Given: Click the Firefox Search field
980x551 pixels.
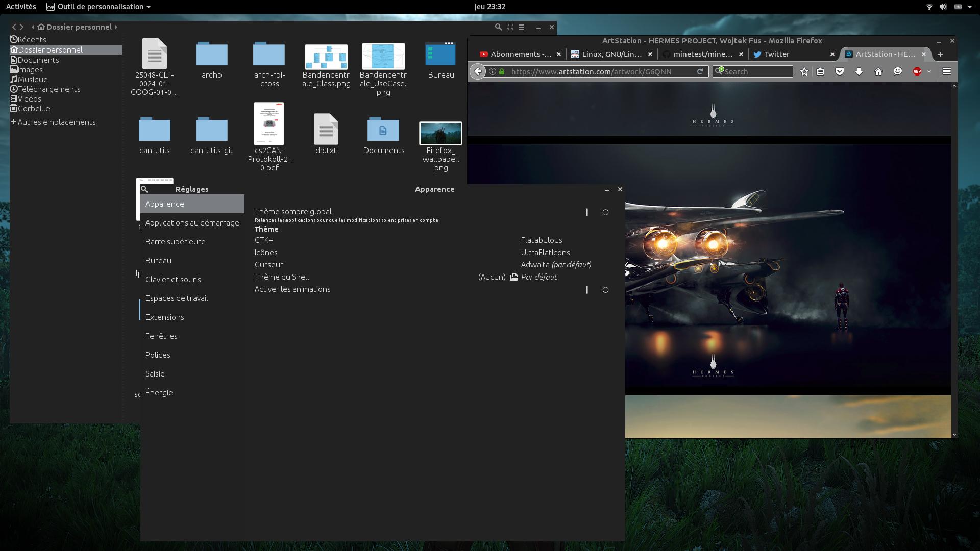Looking at the screenshot, I should (x=753, y=71).
